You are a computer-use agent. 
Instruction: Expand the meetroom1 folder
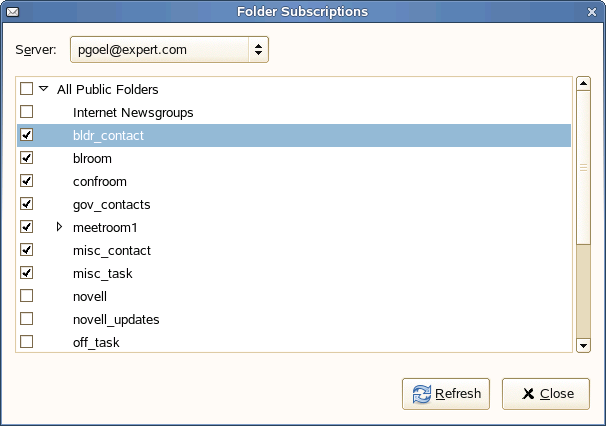coord(59,227)
